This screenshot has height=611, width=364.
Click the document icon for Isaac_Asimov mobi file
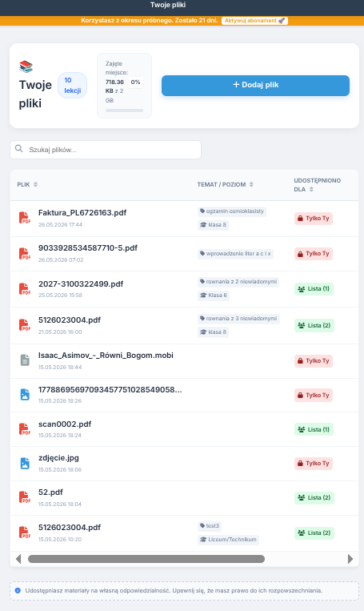[x=25, y=360]
